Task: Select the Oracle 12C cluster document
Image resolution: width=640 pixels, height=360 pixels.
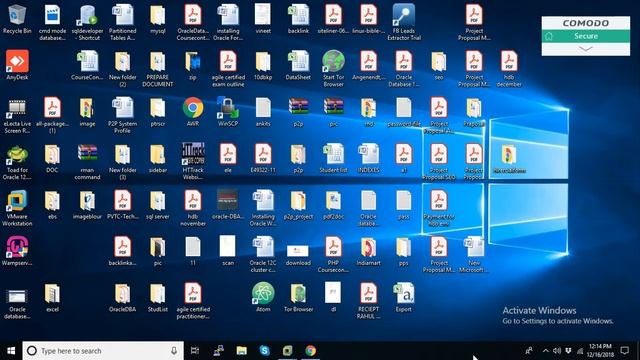Action: pos(263,254)
